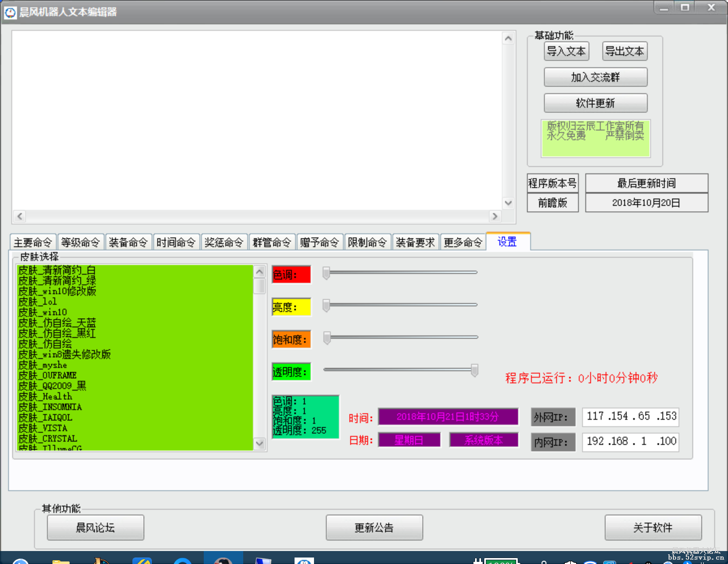Open 晨风论坛 from the bottom panel
The height and width of the screenshot is (564, 728).
(95, 527)
